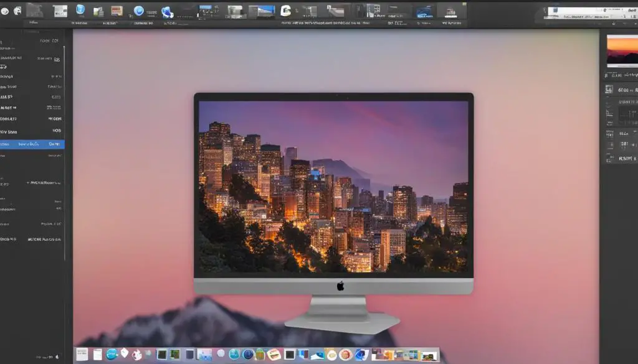Click the histogram graph in right panel
Viewport: 638px width, 364px height.
pos(628,116)
